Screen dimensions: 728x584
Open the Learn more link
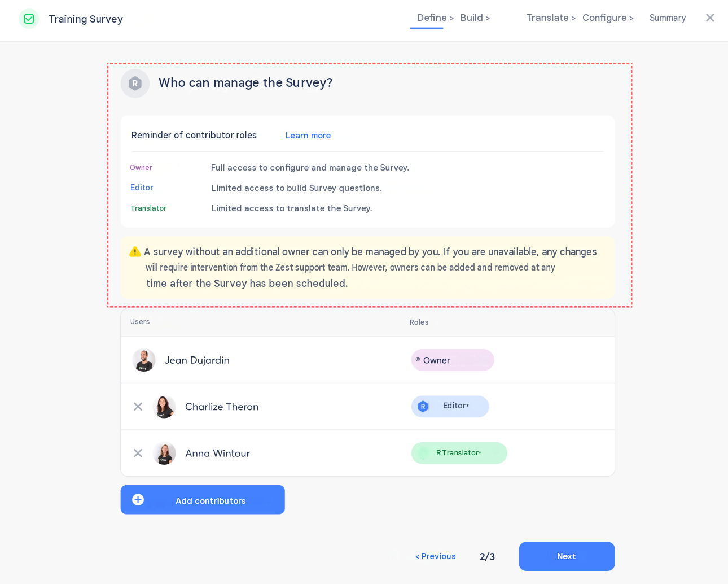308,136
